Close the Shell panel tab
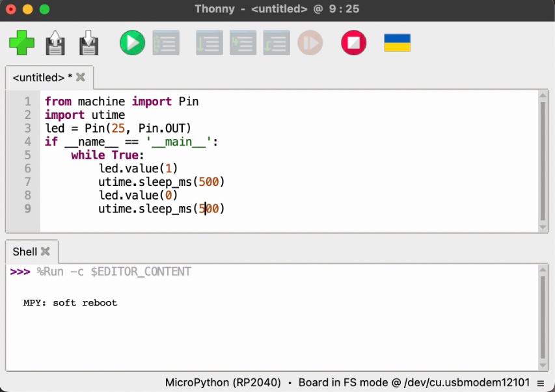555x392 pixels. (46, 251)
